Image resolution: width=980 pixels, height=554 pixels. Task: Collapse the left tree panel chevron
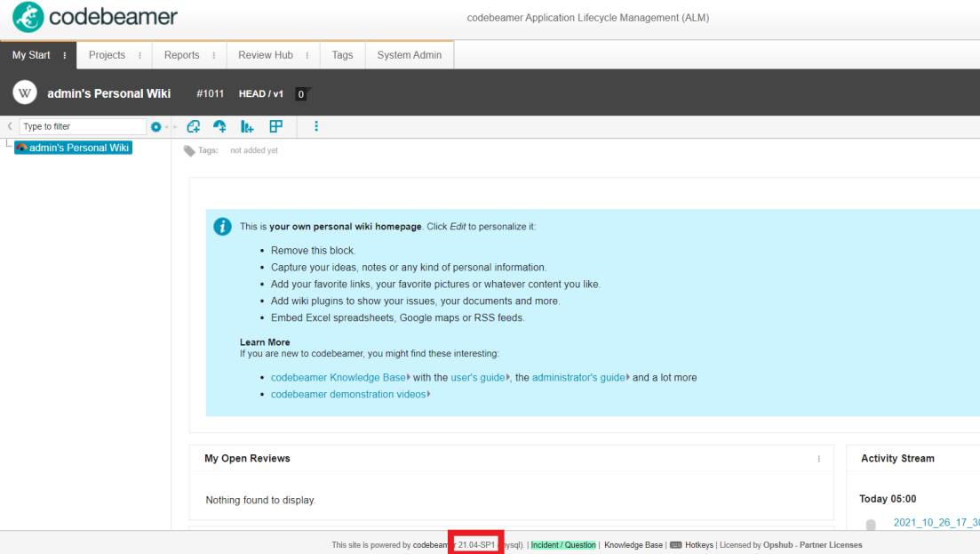tap(10, 126)
